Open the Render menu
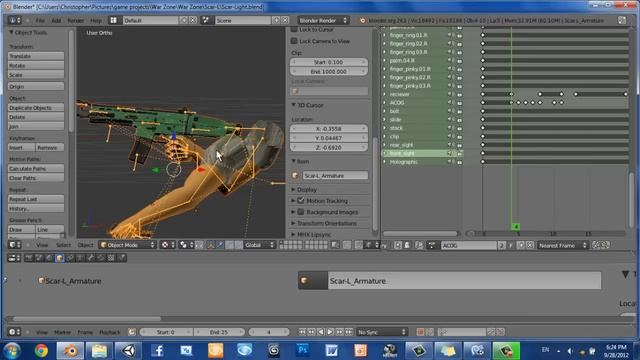 tap(76, 20)
